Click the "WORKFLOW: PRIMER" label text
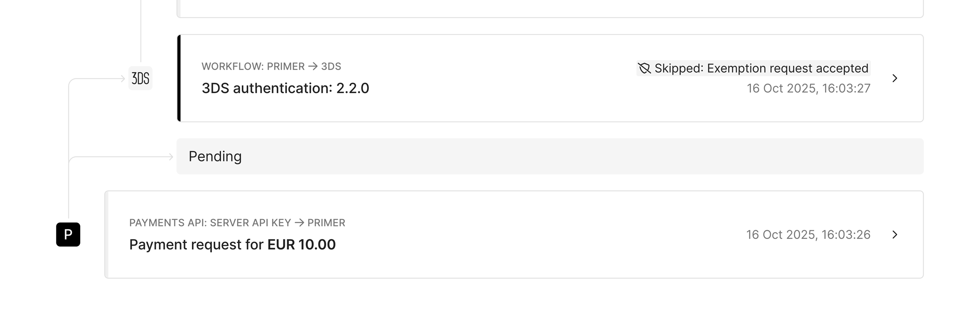The width and height of the screenshot is (980, 319). [x=253, y=66]
